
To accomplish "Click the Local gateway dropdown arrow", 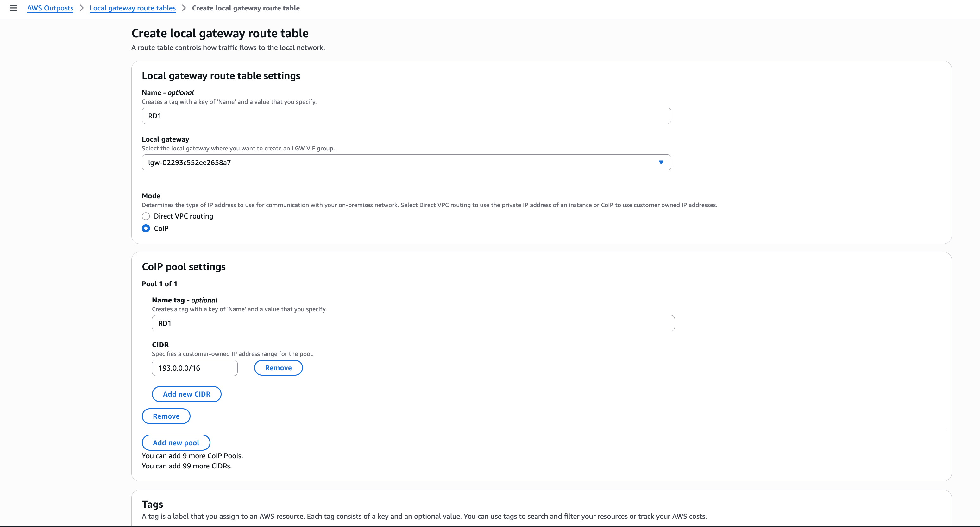I will pyautogui.click(x=661, y=162).
